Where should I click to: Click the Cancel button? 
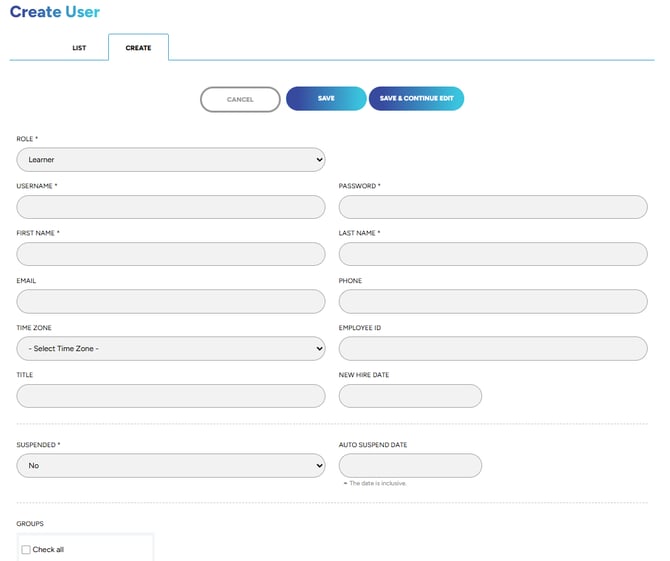click(x=240, y=99)
